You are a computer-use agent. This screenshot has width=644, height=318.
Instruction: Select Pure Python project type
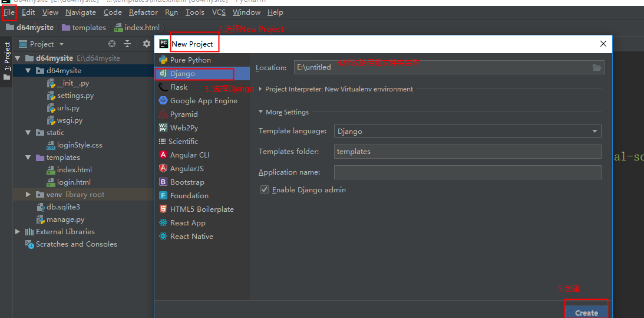click(202, 60)
